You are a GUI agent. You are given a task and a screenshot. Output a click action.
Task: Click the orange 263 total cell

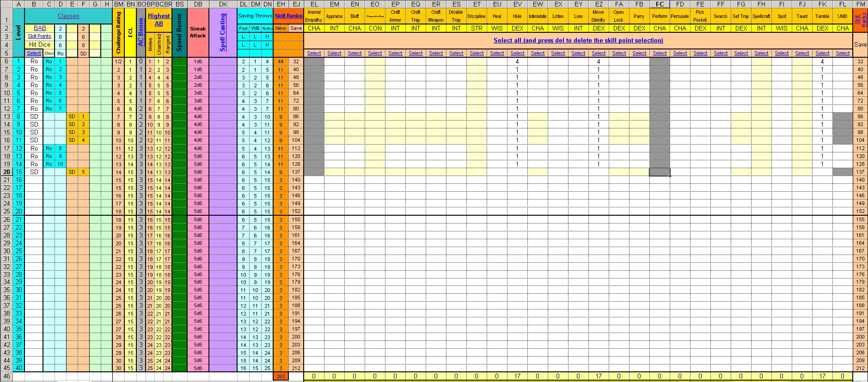(281, 376)
